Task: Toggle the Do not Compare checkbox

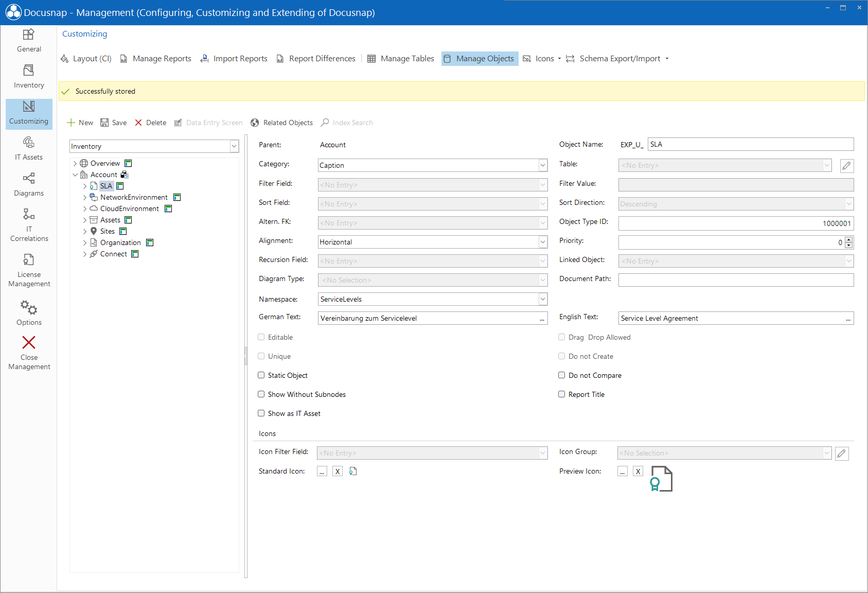Action: (x=562, y=375)
